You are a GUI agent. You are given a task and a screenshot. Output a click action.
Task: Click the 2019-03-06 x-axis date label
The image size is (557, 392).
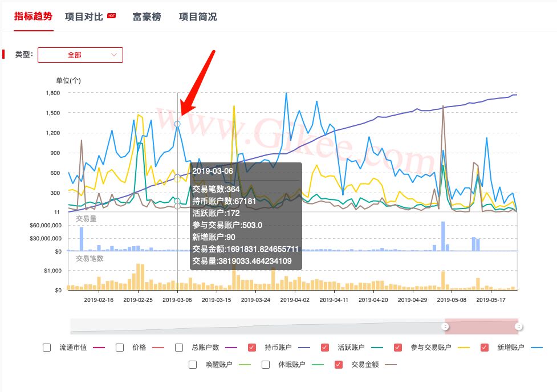(x=177, y=300)
